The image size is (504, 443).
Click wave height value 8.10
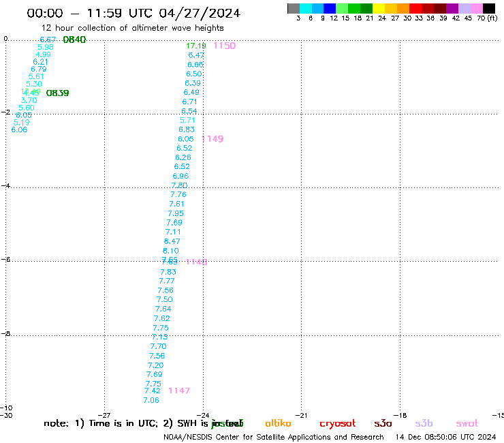(x=170, y=251)
